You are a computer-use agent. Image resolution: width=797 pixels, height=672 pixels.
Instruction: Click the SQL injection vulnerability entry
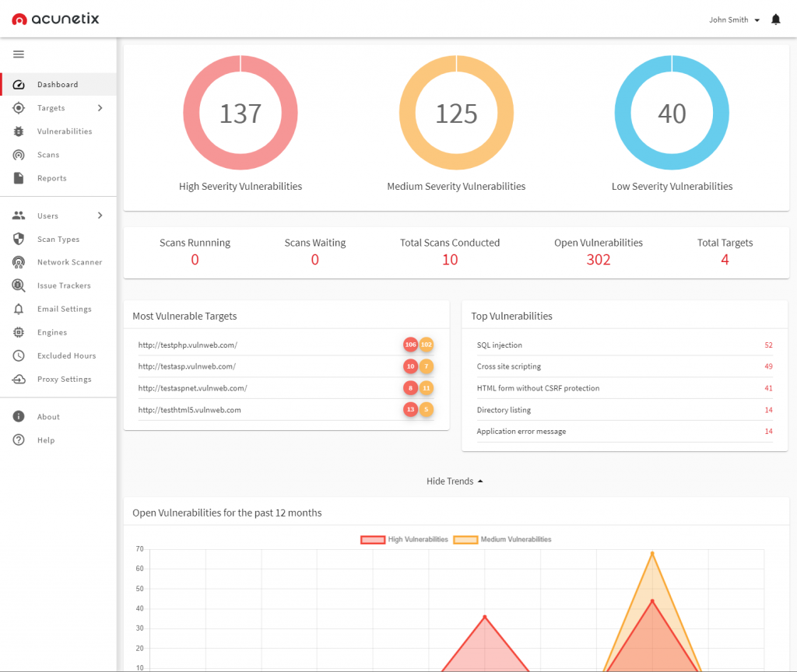click(497, 345)
